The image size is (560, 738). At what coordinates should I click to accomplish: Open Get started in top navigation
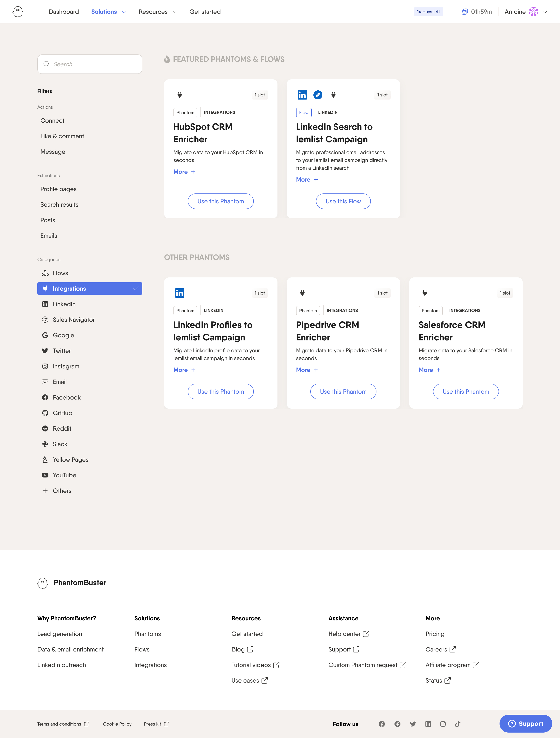[205, 12]
